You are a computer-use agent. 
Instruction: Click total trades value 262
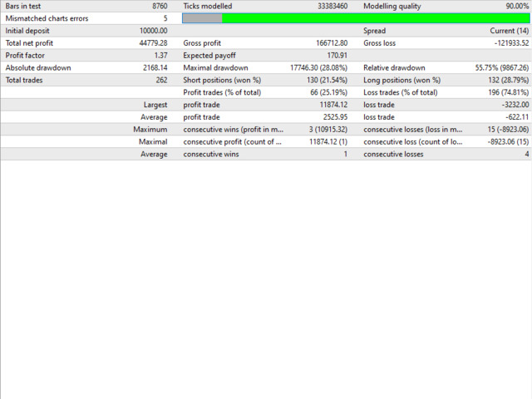pyautogui.click(x=162, y=80)
